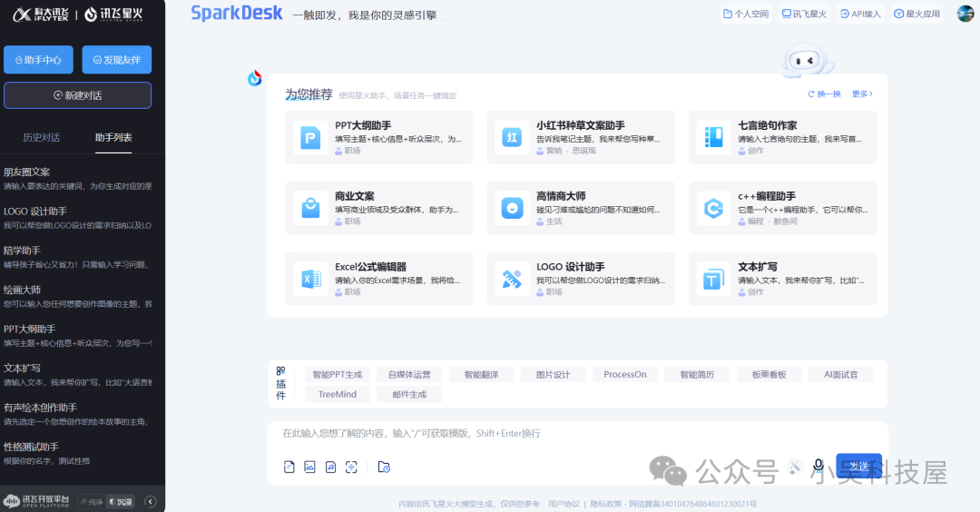Click the iFLYTEK 科大讯飞 logo at top left
This screenshot has width=980, height=512.
[41, 15]
